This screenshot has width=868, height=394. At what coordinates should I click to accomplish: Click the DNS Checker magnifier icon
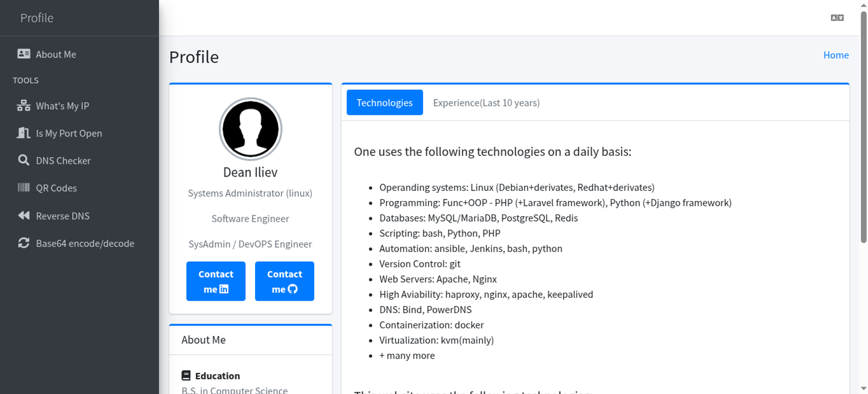[23, 160]
